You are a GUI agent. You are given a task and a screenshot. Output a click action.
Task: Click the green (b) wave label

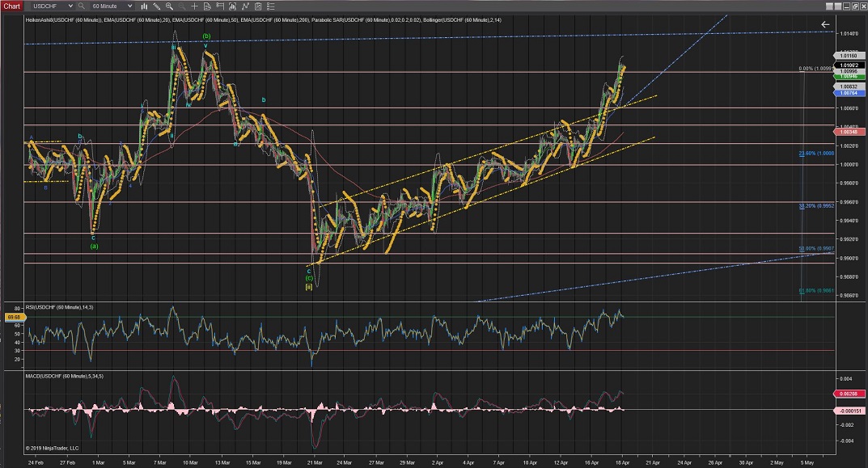(x=206, y=36)
